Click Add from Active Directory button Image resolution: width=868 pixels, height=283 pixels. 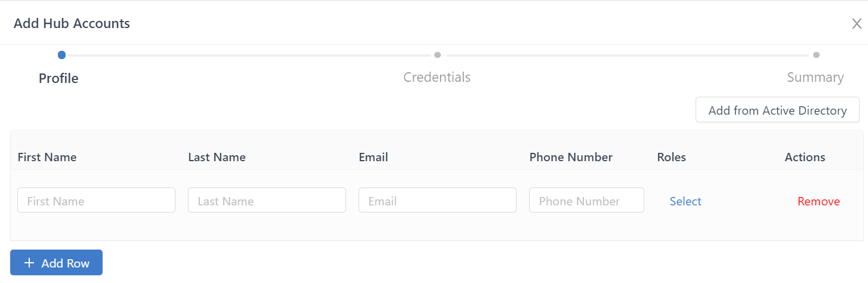(x=777, y=110)
